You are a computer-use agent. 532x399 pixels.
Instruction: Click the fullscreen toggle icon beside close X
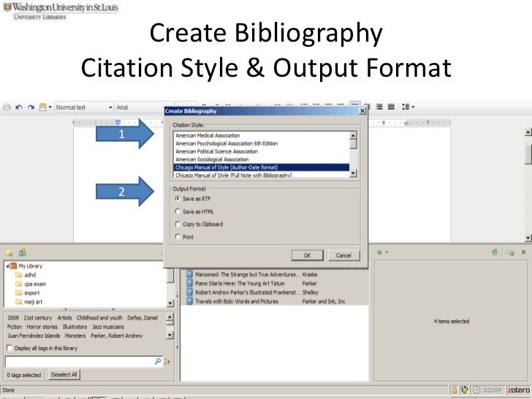pyautogui.click(x=511, y=253)
